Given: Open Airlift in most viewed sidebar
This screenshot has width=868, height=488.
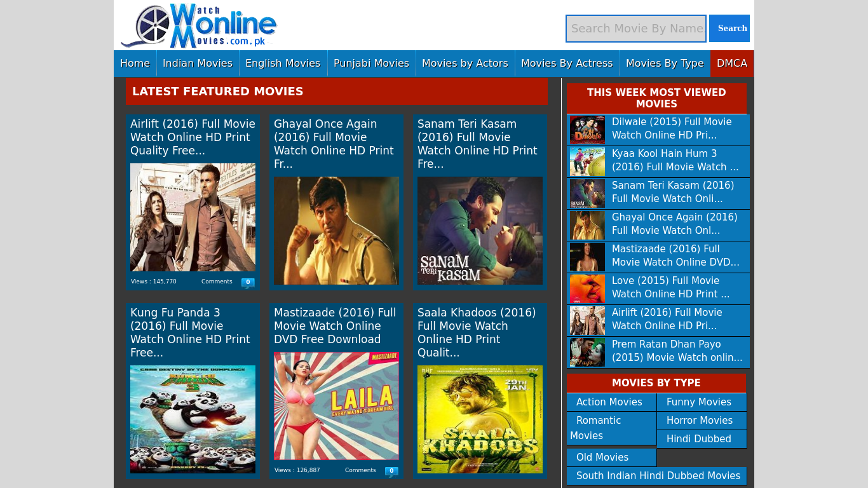Looking at the screenshot, I should click(667, 319).
